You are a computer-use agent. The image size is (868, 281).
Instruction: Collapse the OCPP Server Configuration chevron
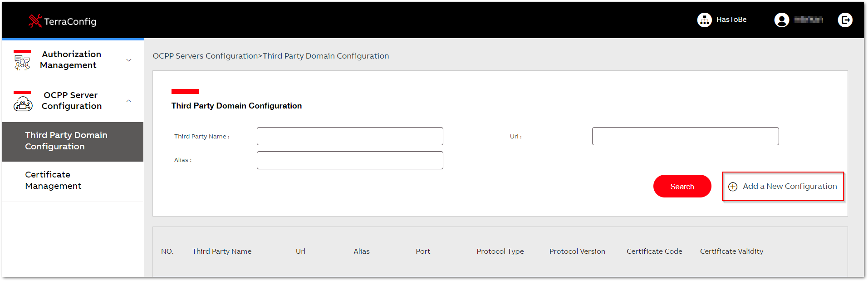tap(129, 101)
